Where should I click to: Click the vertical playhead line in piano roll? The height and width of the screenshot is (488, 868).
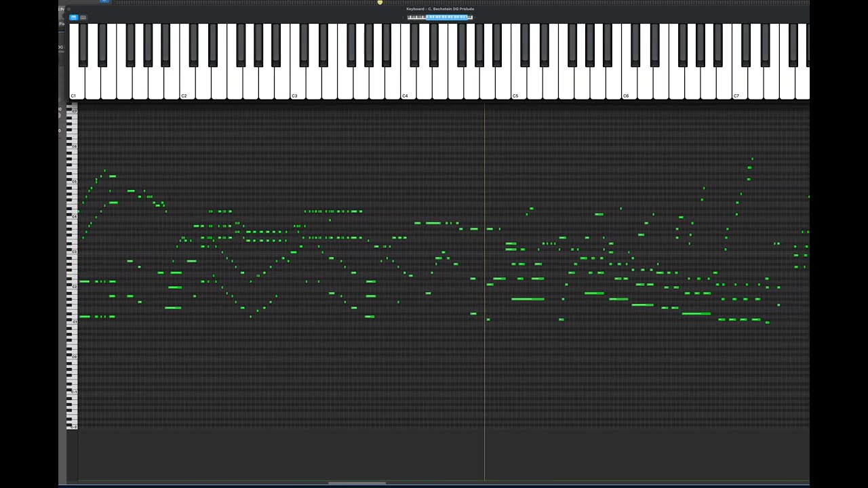coord(484,291)
